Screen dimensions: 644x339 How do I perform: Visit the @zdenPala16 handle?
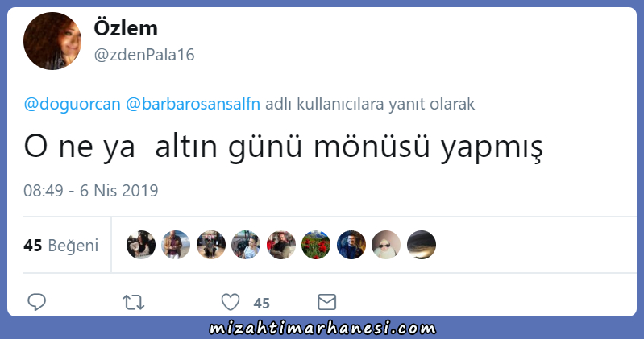tap(144, 55)
